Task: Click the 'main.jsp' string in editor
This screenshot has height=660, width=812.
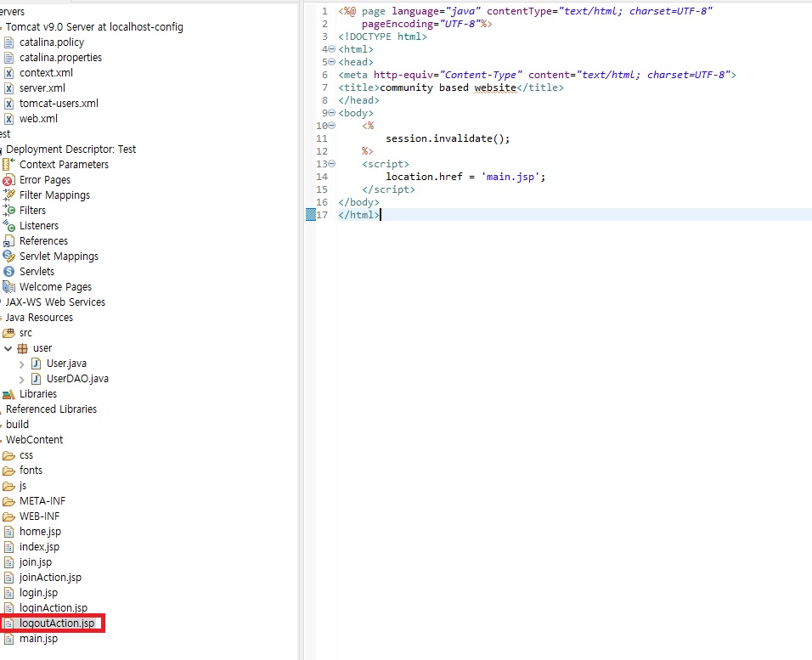Action: click(x=510, y=177)
